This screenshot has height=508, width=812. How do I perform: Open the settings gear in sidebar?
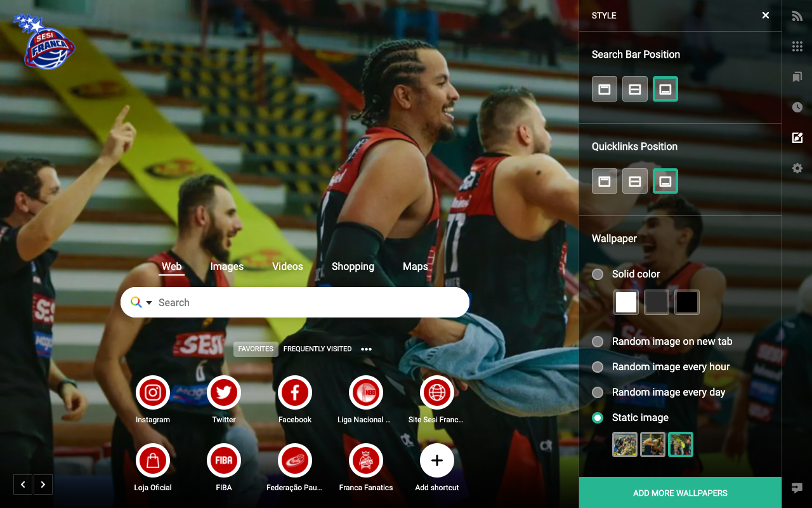point(797,168)
